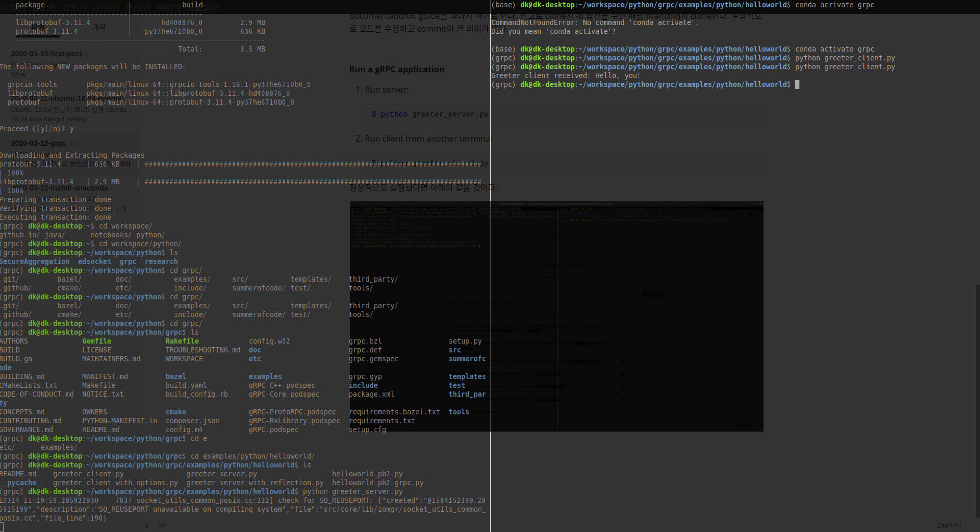
Task: Click the '1. Run server:' list item
Action: [x=382, y=90]
